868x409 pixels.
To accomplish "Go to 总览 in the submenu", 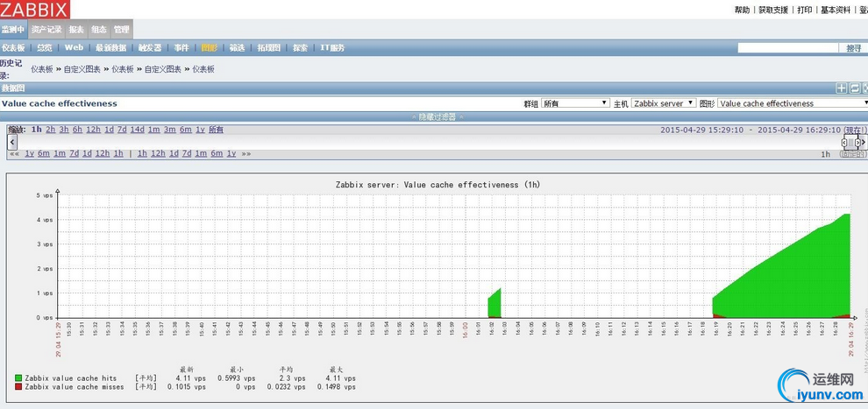I will pyautogui.click(x=45, y=48).
